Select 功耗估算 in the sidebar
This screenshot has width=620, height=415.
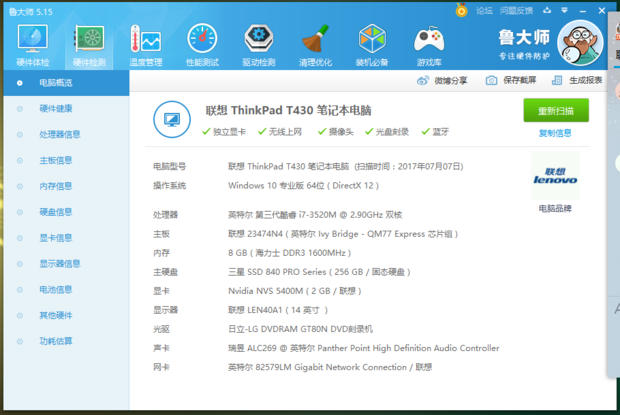(66, 341)
